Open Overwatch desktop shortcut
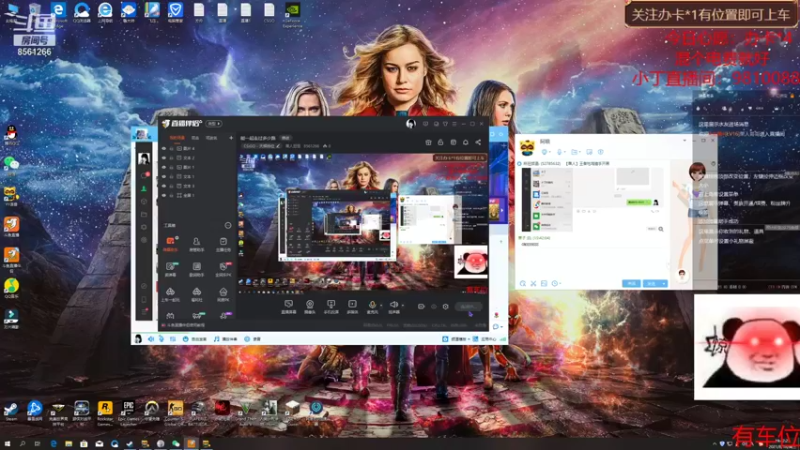 click(152, 411)
